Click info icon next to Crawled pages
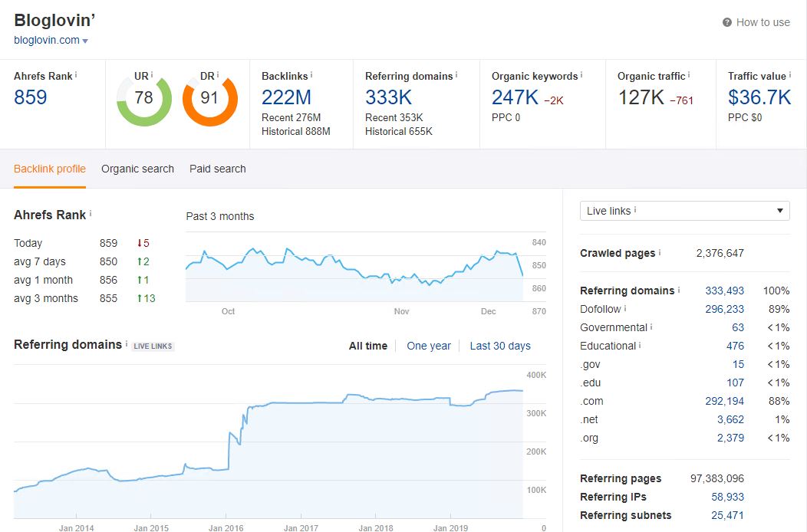Screen dimensions: 807x532 point(660,252)
